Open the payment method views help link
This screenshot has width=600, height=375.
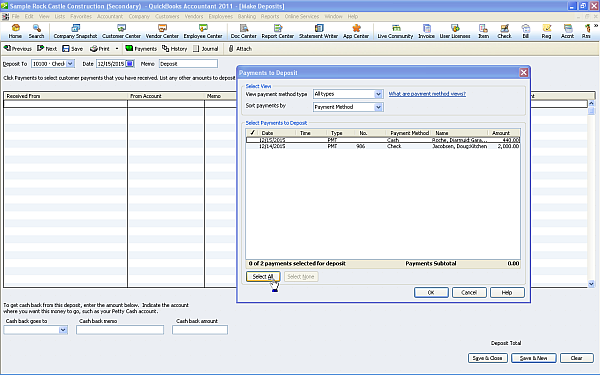(427, 94)
